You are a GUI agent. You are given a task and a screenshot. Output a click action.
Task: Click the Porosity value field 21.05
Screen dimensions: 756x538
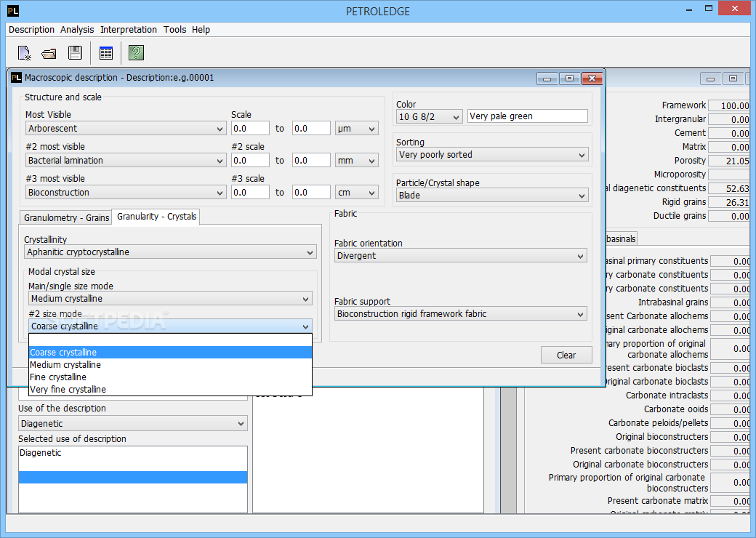pos(729,161)
